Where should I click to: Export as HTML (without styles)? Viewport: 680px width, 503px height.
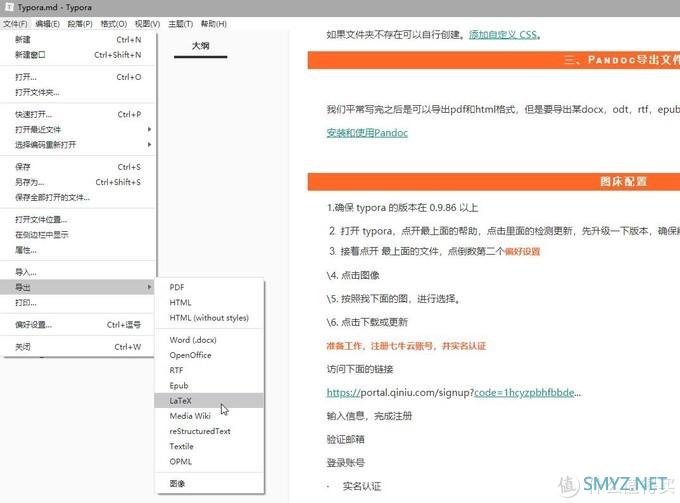coord(209,318)
